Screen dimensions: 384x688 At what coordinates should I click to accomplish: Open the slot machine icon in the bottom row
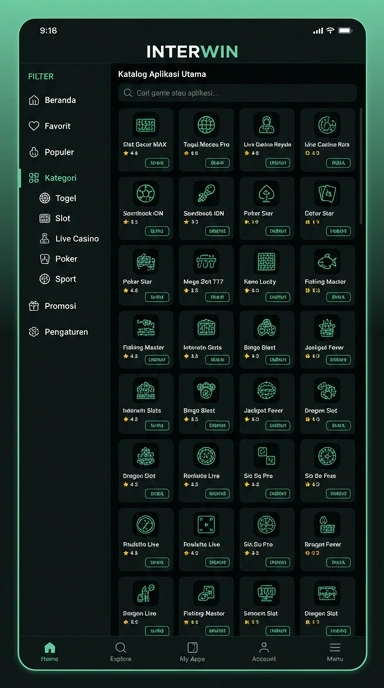266,593
